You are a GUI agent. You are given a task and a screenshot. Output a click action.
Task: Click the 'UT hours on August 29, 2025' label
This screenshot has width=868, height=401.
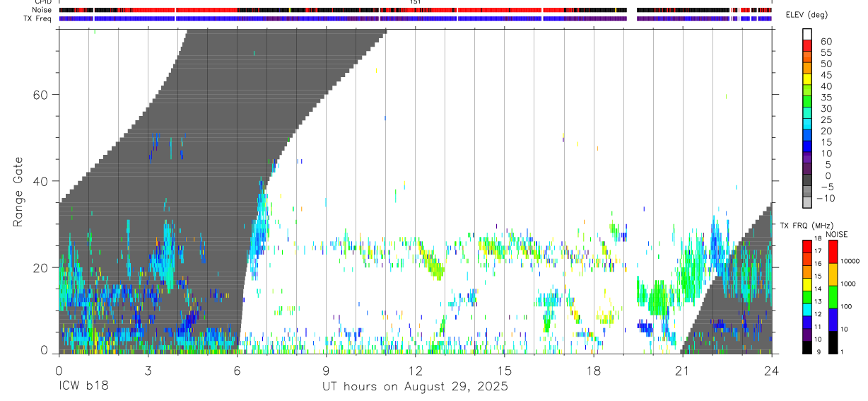415,387
